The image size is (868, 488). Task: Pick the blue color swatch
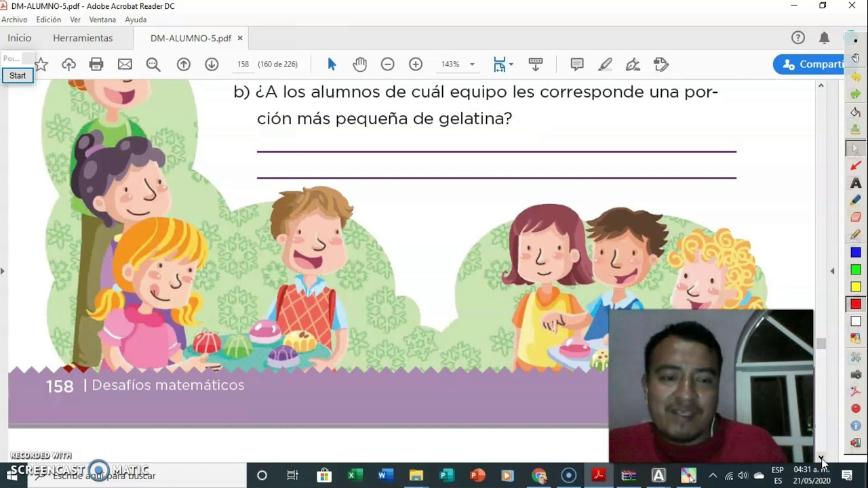click(x=856, y=253)
